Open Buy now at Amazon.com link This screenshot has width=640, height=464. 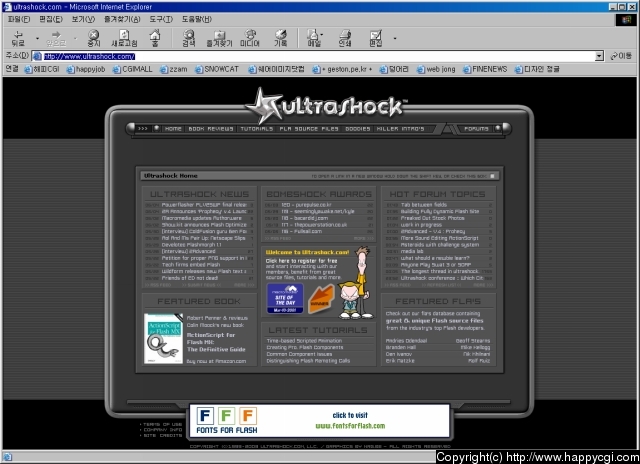coord(216,361)
